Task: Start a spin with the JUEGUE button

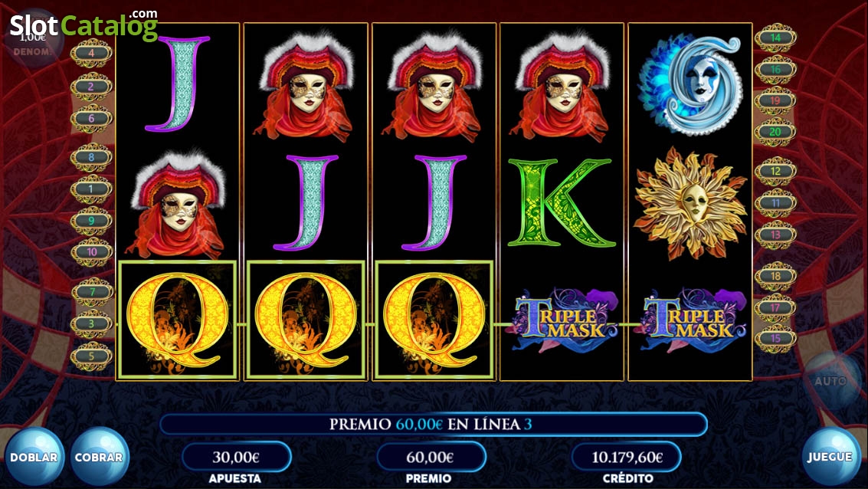Action: (829, 456)
